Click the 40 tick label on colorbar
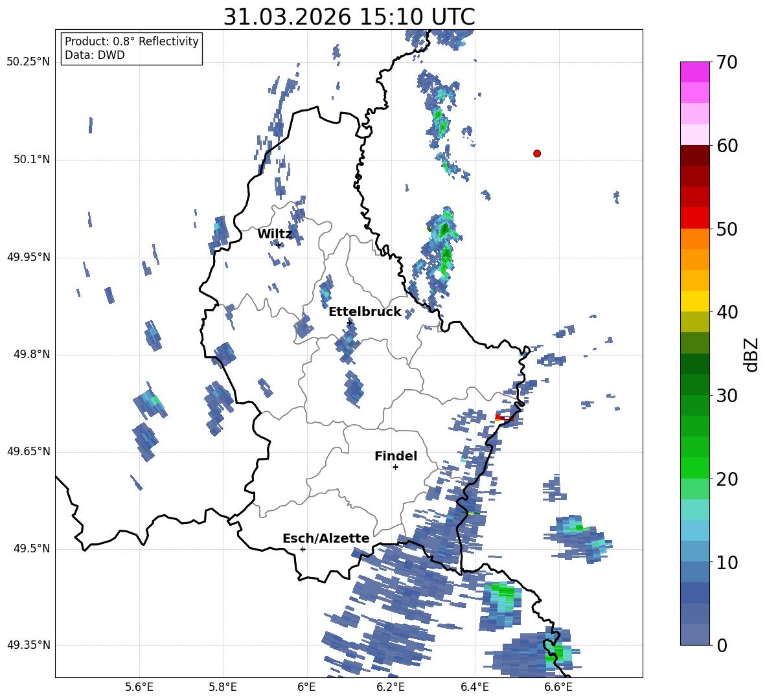Image resolution: width=767 pixels, height=700 pixels. (x=726, y=312)
